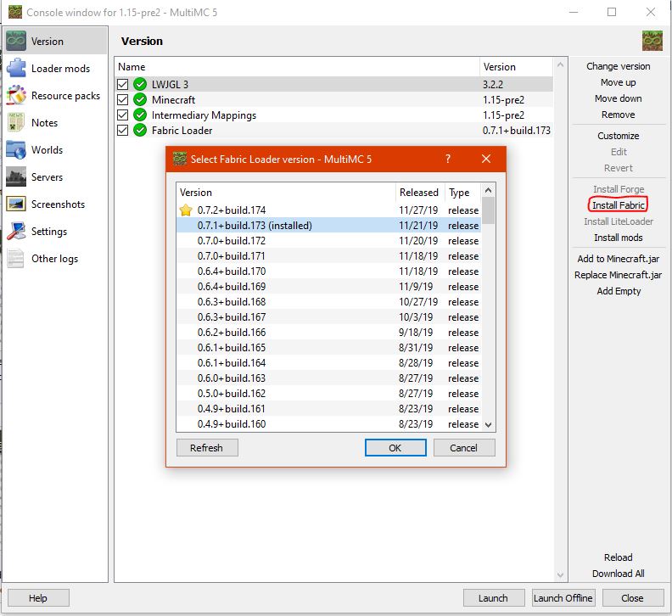Screen dimensions: 672x616
Task: Switch to the Resource packs page
Action: pos(56,95)
